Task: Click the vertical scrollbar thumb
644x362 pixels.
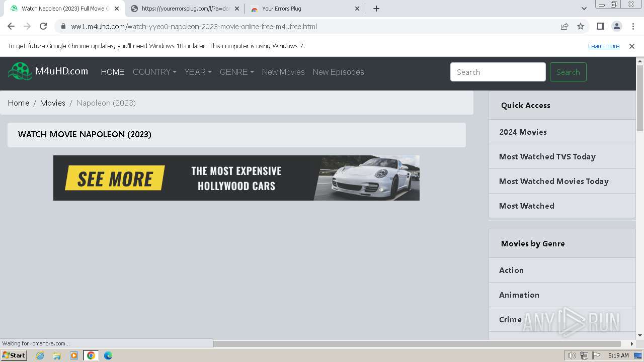Action: [x=640, y=98]
